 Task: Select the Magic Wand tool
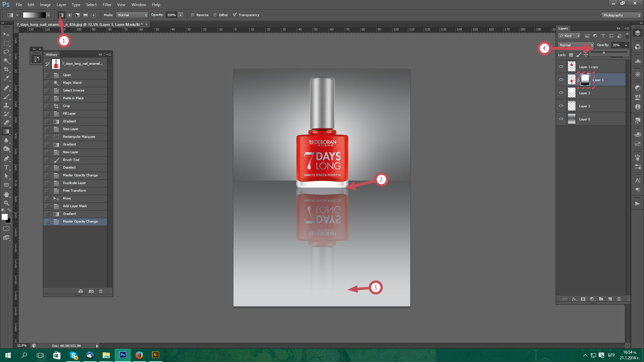coord(6,61)
